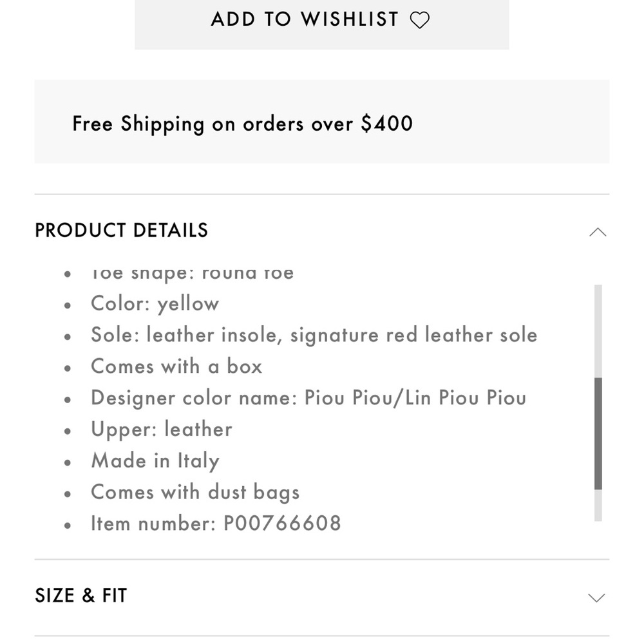Select the 'Comes with a box' line
The width and height of the screenshot is (644, 644).
pos(176,366)
